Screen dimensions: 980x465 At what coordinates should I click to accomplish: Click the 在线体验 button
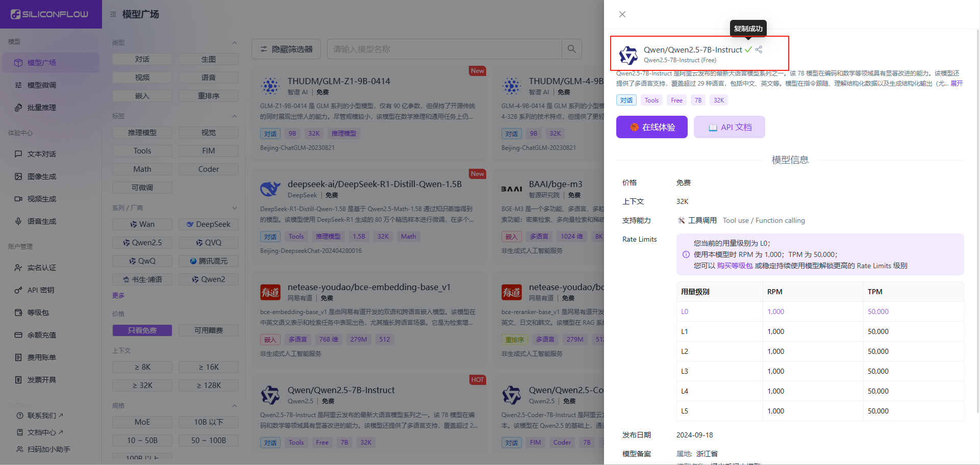tap(651, 127)
